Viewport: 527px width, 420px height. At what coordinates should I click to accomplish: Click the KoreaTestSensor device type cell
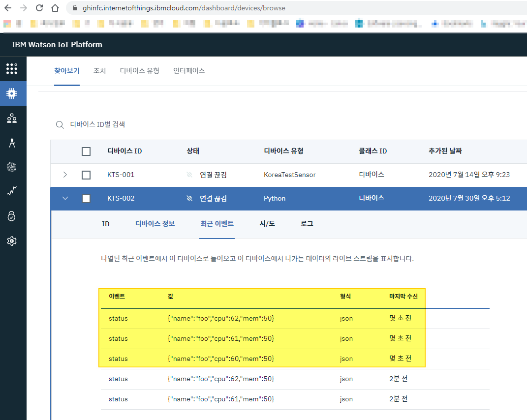pos(290,175)
